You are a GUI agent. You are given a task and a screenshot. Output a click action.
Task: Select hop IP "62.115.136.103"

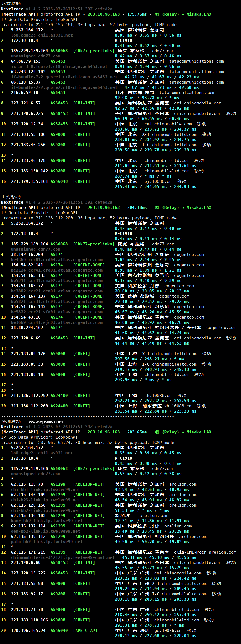click(x=28, y=516)
